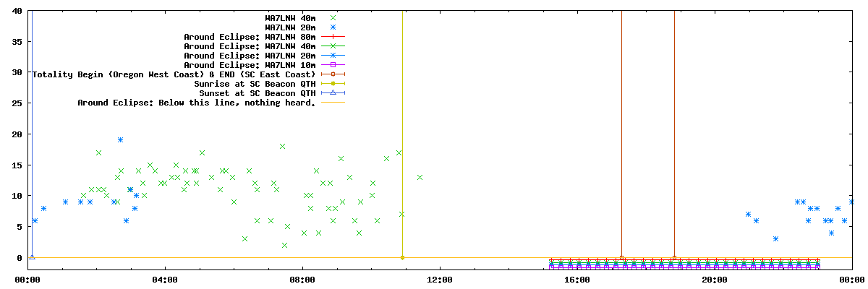
Task: Click the blue star data point at value 3
Action: click(775, 238)
